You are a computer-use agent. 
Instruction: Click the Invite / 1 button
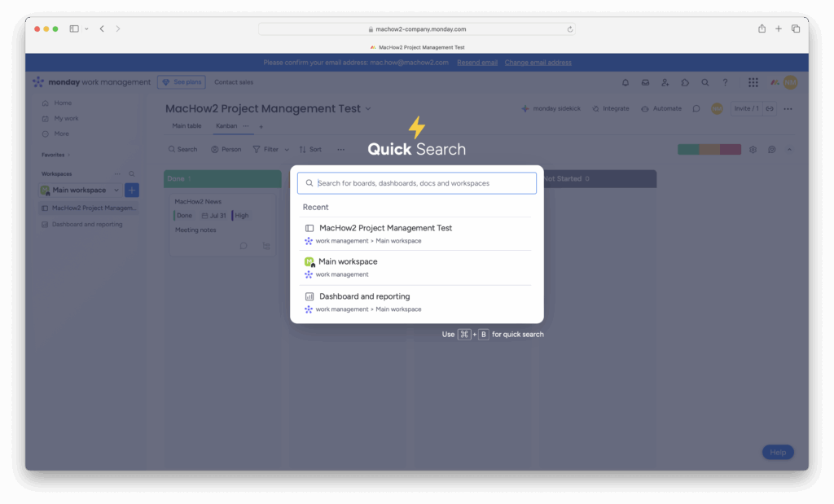746,108
